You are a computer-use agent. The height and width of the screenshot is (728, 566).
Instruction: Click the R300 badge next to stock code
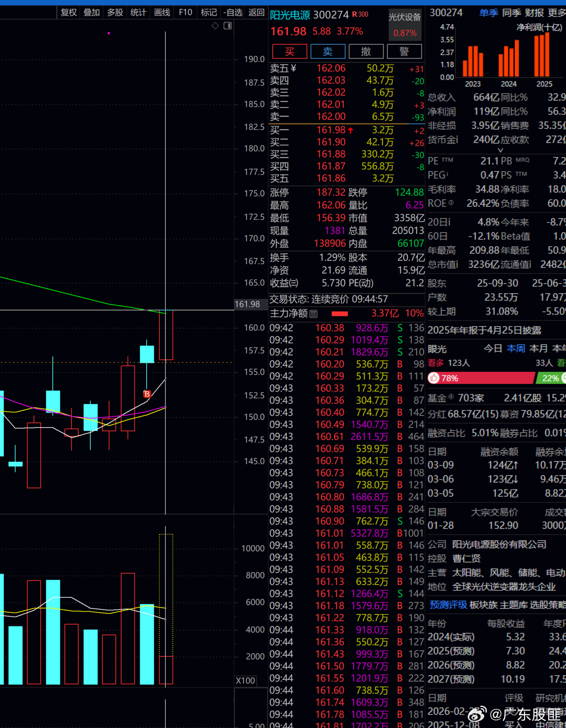pos(360,14)
